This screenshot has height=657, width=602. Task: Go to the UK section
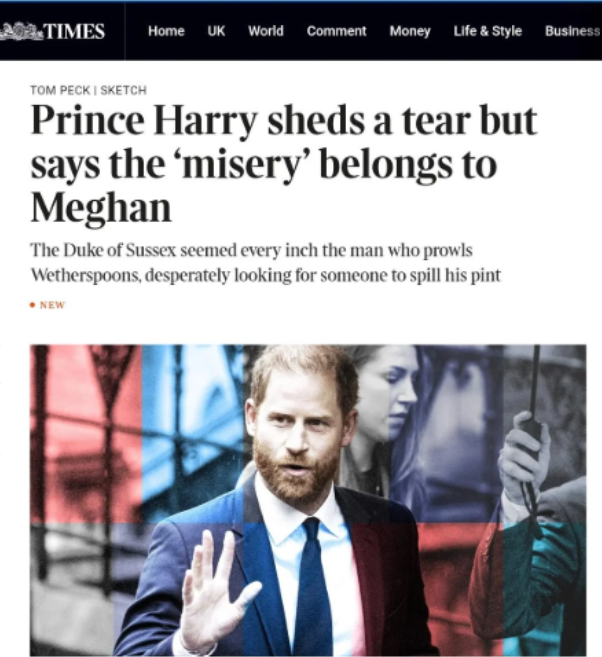coord(216,31)
